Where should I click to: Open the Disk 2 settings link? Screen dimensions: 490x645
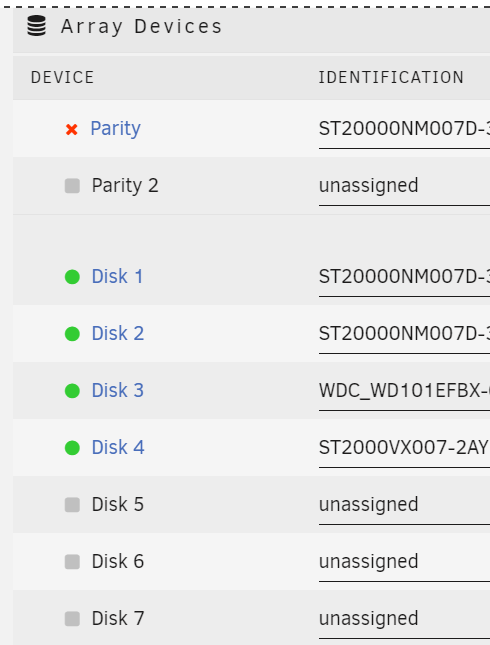click(118, 333)
